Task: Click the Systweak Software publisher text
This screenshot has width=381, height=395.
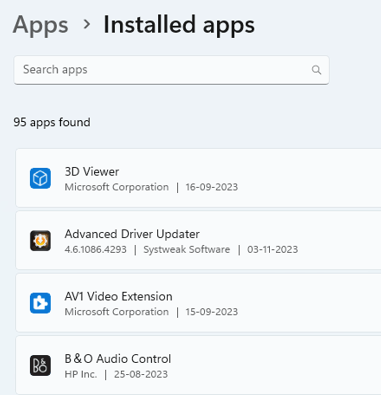Action: tap(187, 249)
